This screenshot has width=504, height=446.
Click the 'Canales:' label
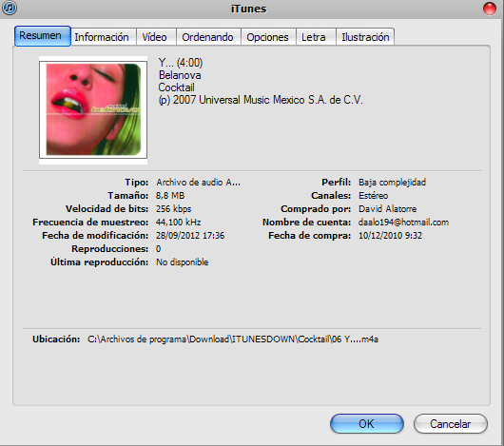[331, 195]
